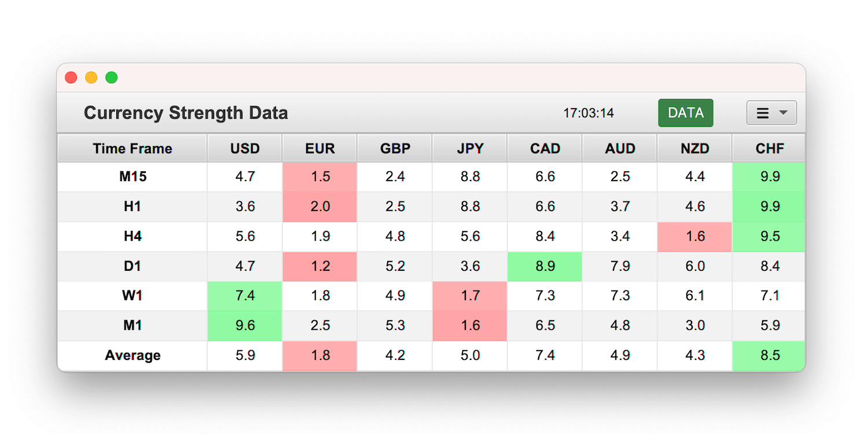The image size is (868, 434).
Task: Select the D1 time frame row label
Action: click(x=132, y=266)
